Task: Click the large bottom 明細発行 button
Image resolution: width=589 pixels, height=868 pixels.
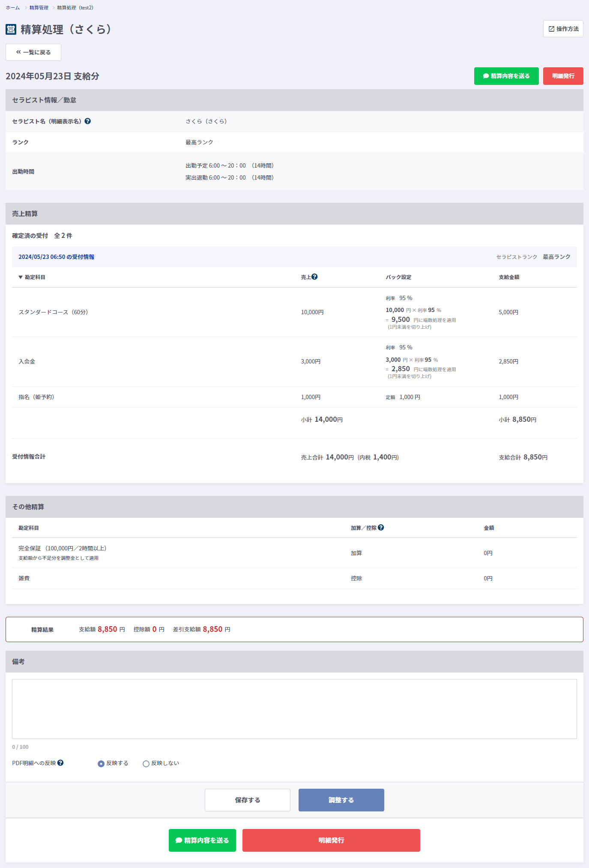Action: coord(331,840)
